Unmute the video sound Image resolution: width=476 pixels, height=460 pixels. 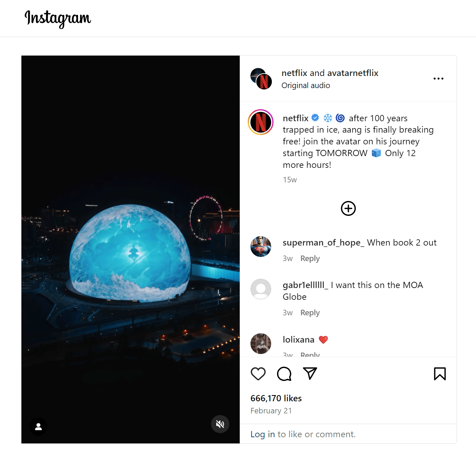point(220,424)
